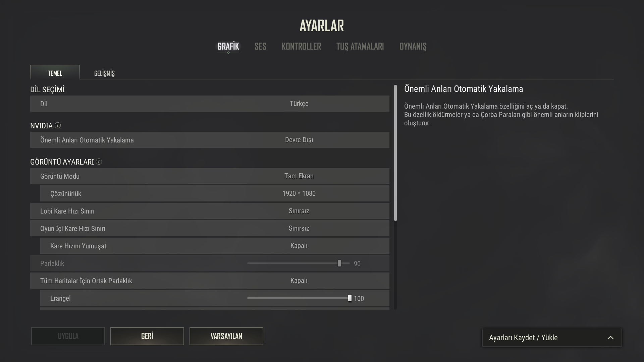Open the Lobi Kare Hızı Sınırı dropdown
Viewport: 644px width, 362px height.
click(299, 211)
